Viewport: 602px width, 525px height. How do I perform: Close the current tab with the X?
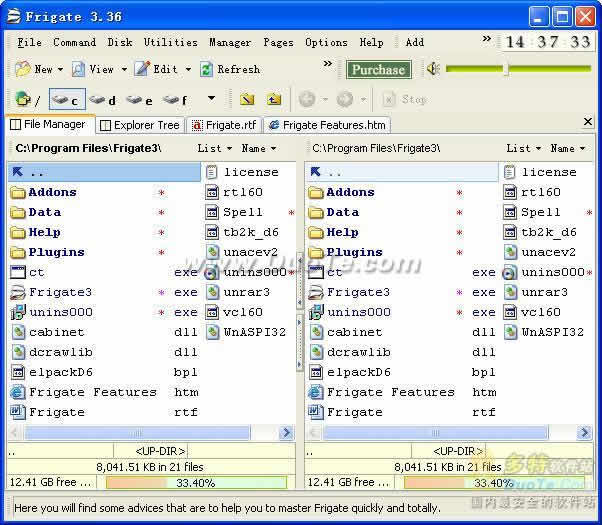587,122
